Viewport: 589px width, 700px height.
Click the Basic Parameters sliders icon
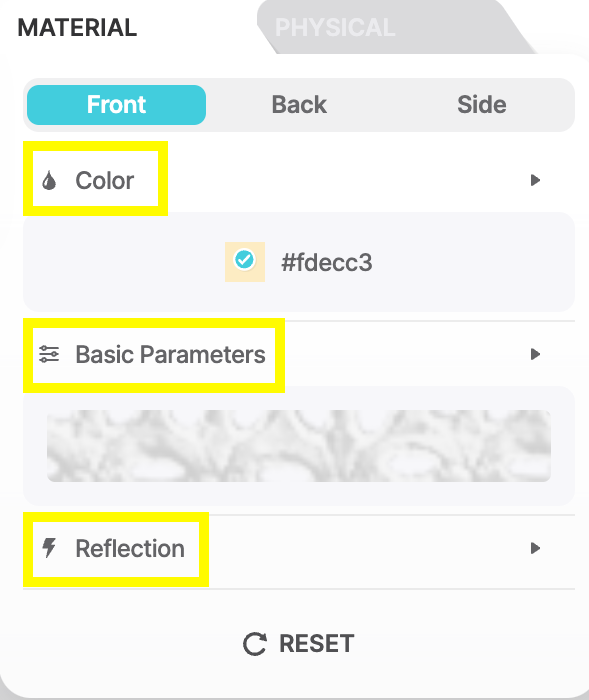(x=49, y=354)
